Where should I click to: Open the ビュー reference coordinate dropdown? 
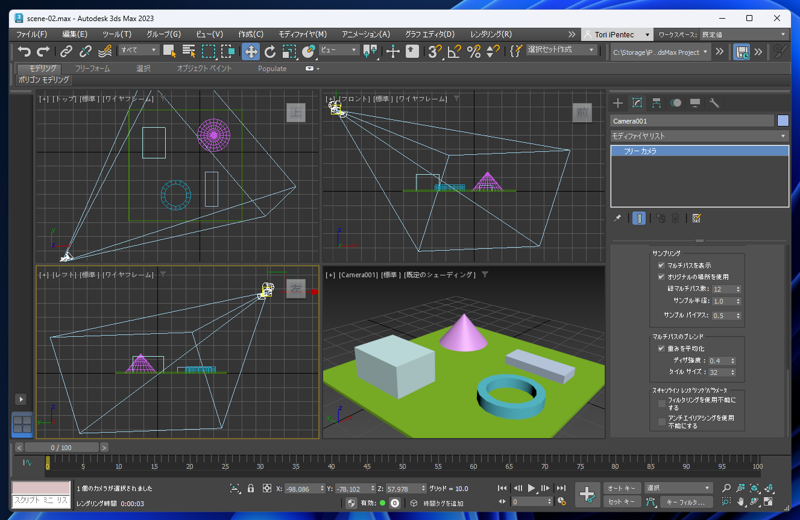(x=339, y=50)
